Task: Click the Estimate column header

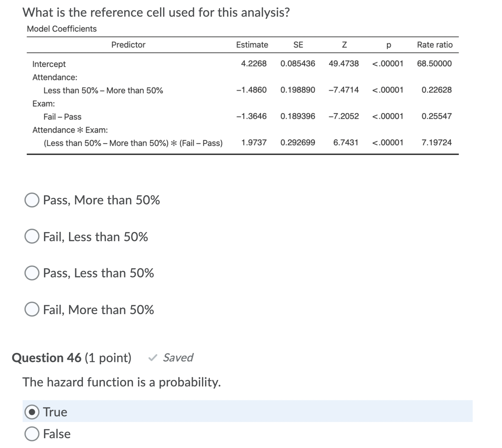Action: point(252,45)
